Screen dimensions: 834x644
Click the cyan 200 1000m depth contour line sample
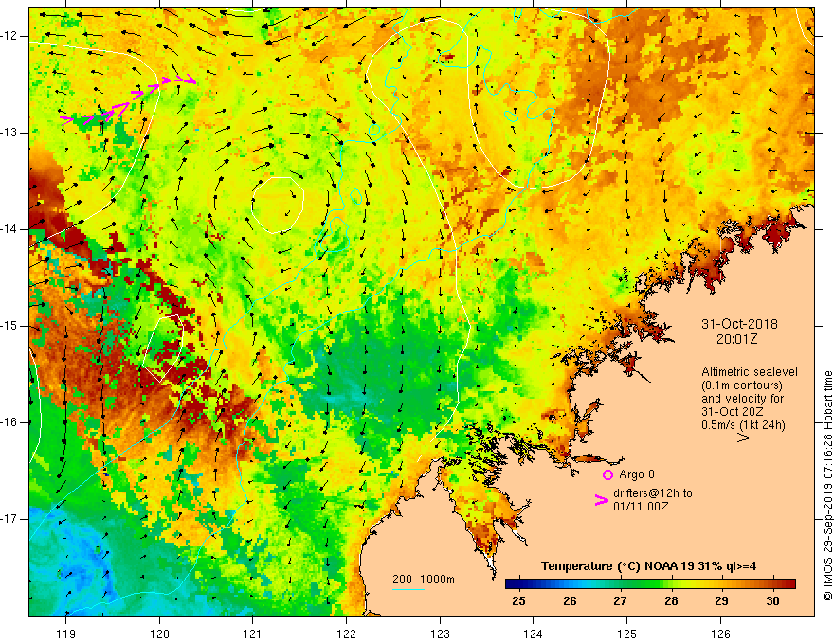click(408, 589)
